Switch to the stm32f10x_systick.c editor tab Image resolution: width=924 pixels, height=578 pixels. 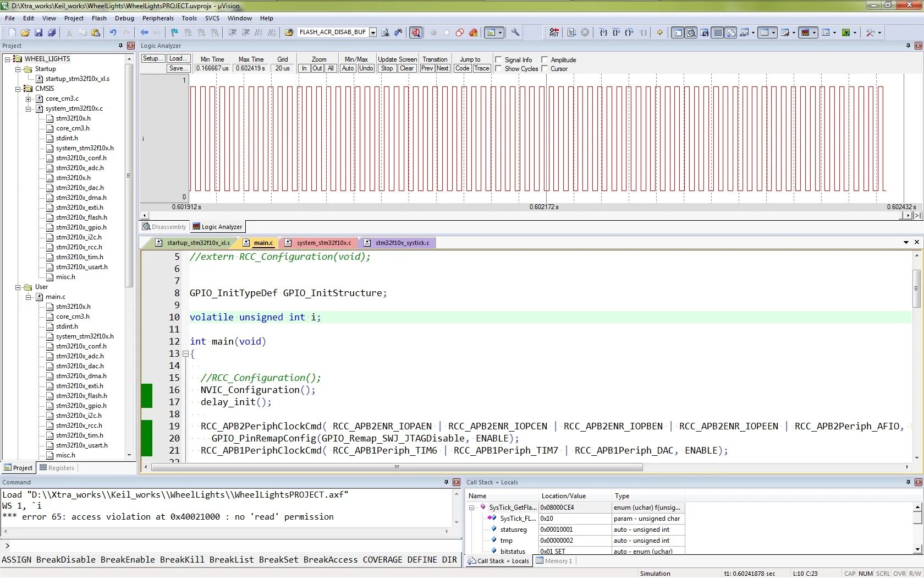402,243
